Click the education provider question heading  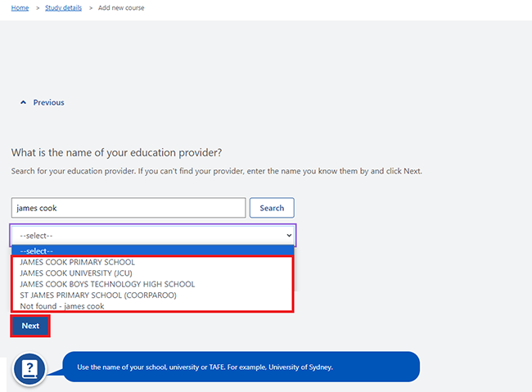coord(116,153)
